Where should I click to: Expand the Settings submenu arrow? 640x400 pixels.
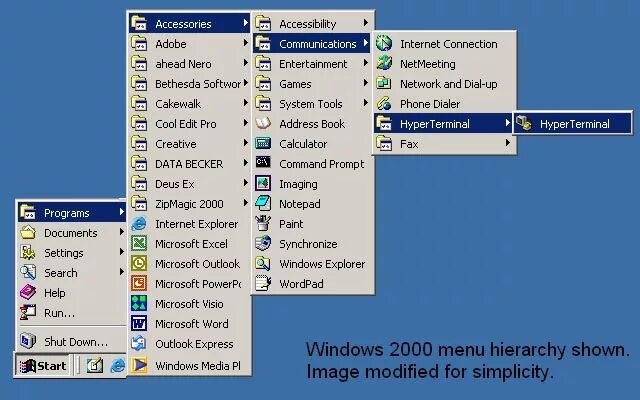point(122,252)
